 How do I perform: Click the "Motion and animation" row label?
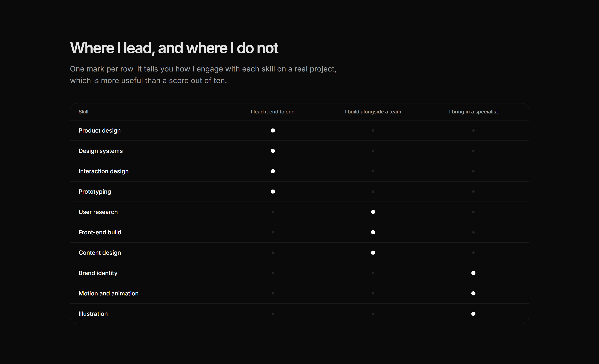[108, 293]
